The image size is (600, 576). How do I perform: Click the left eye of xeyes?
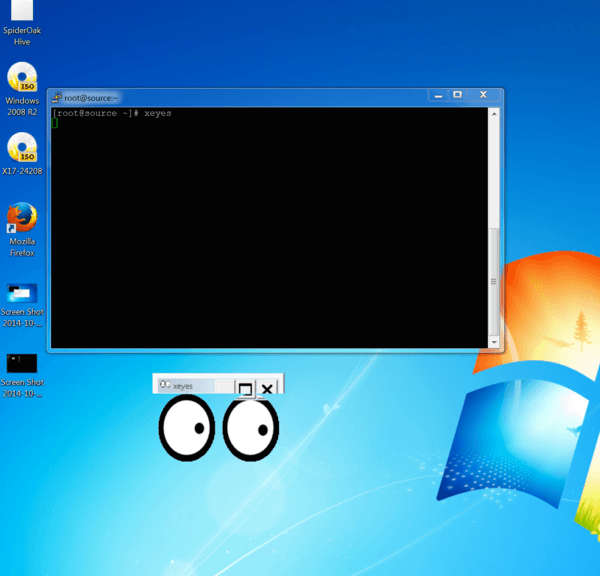(x=186, y=430)
